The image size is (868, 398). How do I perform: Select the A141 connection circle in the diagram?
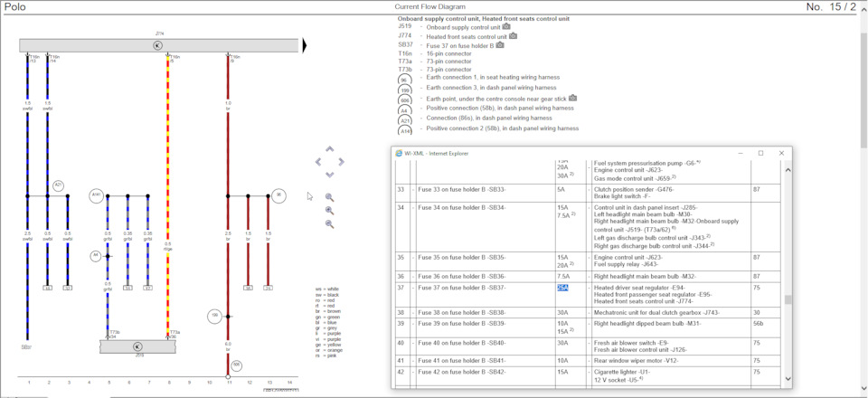point(97,195)
